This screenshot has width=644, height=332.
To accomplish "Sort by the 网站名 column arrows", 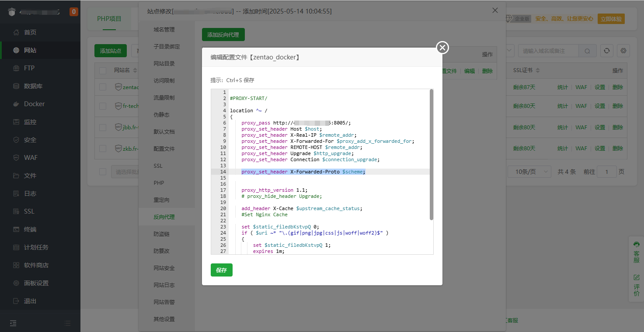I will tap(135, 70).
